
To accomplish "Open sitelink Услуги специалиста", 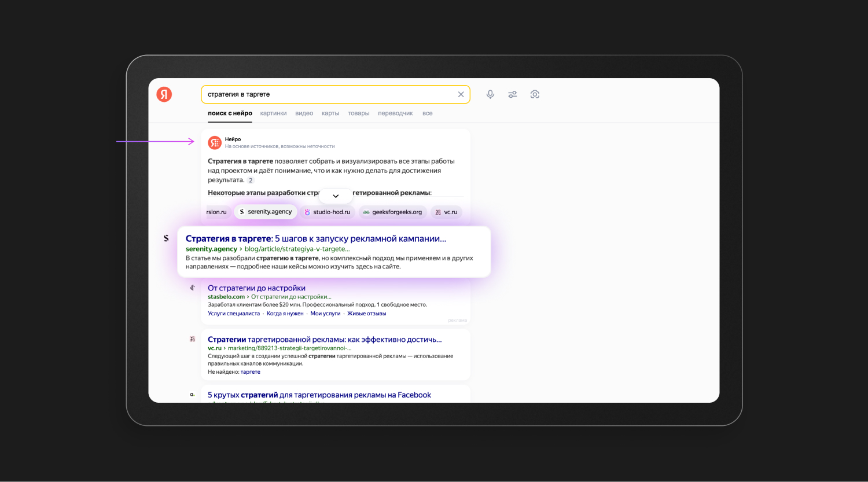I will click(x=234, y=314).
